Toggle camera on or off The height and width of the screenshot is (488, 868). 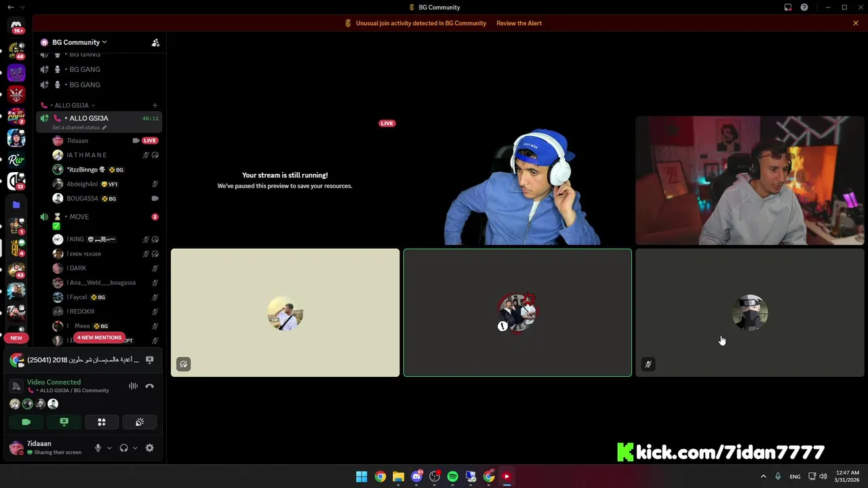pyautogui.click(x=26, y=422)
